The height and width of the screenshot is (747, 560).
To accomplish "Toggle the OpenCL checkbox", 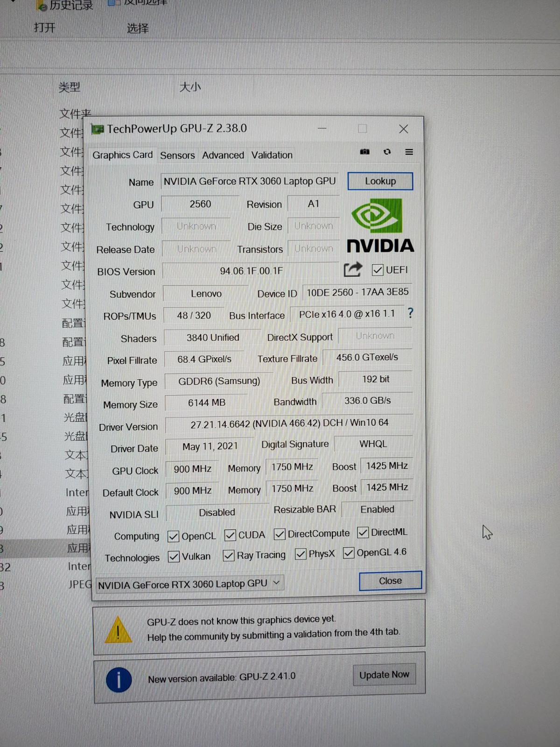I will pos(173,536).
